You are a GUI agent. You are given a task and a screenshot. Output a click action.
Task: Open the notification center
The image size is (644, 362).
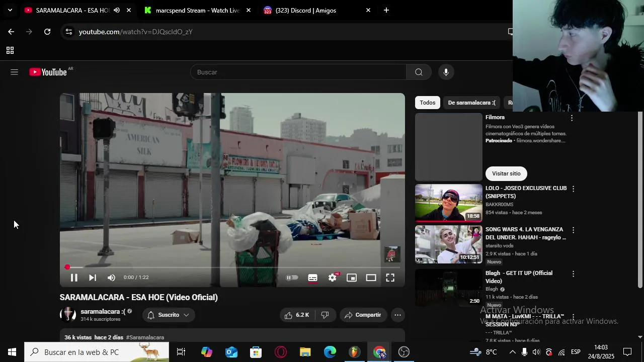(627, 352)
